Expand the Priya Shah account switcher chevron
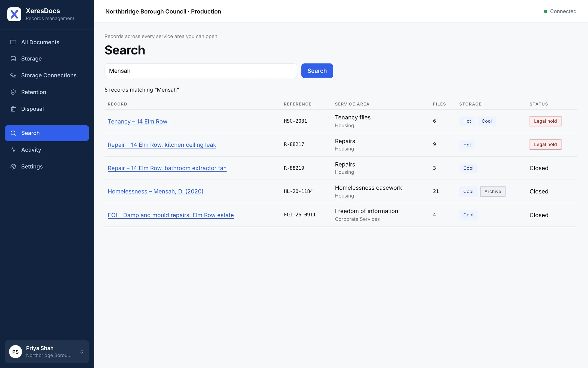The image size is (588, 368). [x=82, y=352]
